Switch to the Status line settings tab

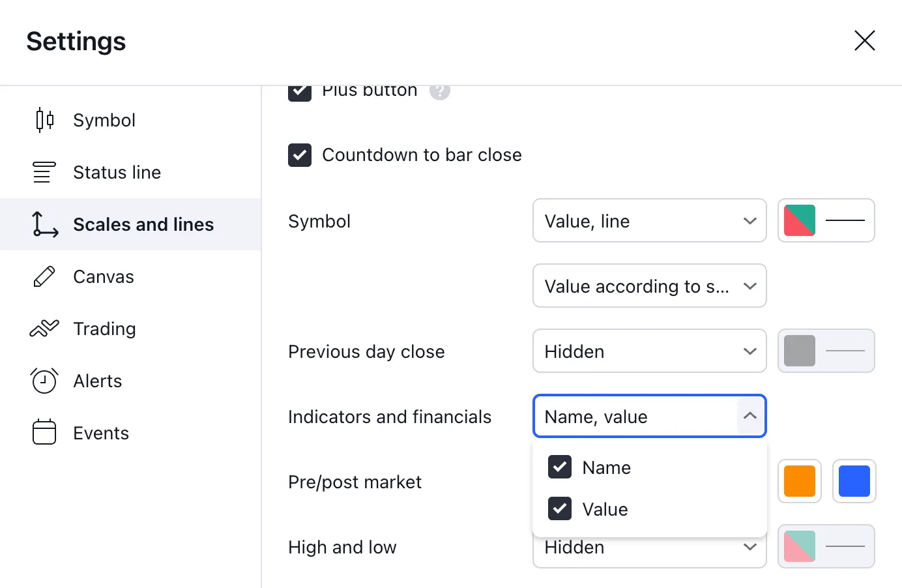117,172
